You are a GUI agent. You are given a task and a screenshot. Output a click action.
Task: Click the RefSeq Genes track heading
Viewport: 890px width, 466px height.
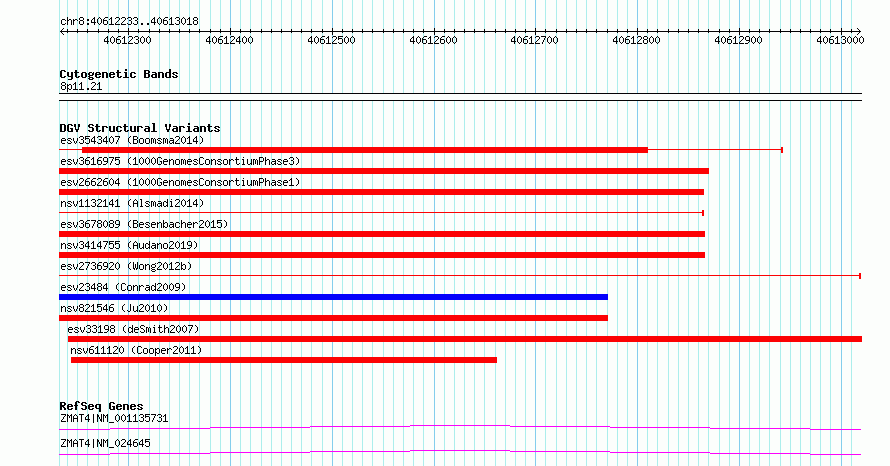tap(101, 406)
